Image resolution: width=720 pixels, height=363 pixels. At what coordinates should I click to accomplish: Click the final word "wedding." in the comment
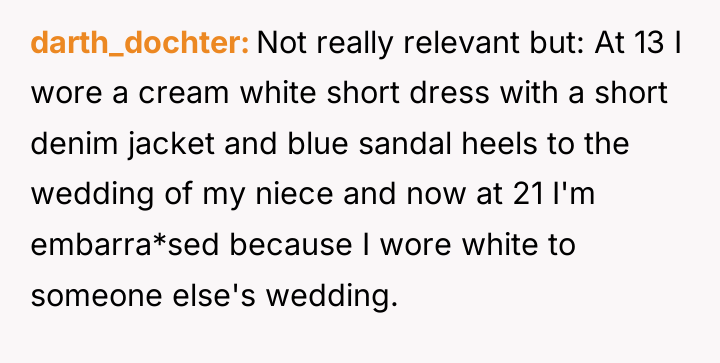pyautogui.click(x=332, y=296)
